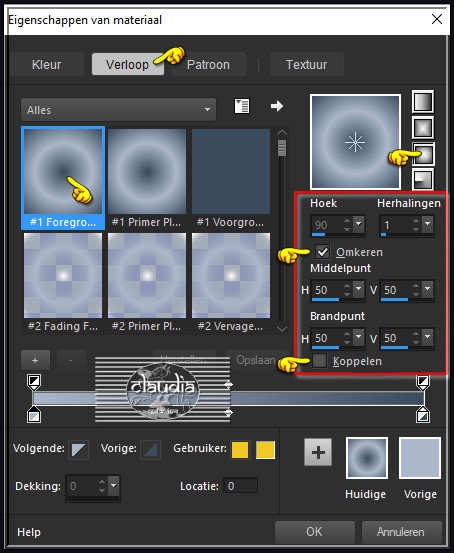Select the rectangular gradient style icon

click(x=423, y=128)
